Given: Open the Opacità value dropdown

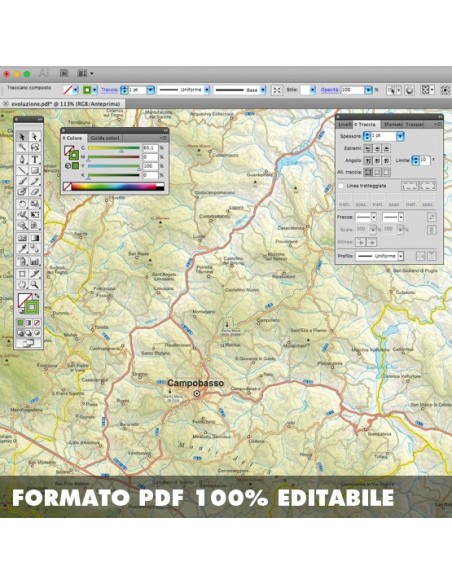Looking at the screenshot, I should [368, 90].
